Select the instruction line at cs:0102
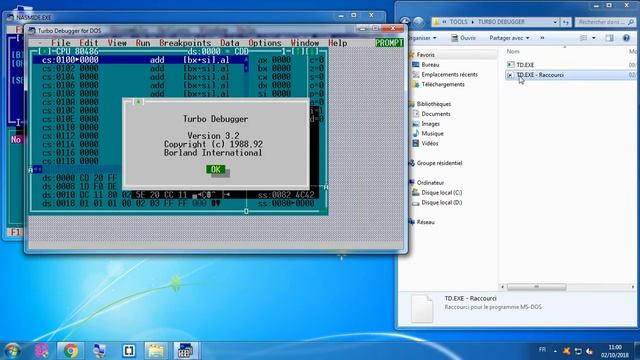 pyautogui.click(x=139, y=69)
